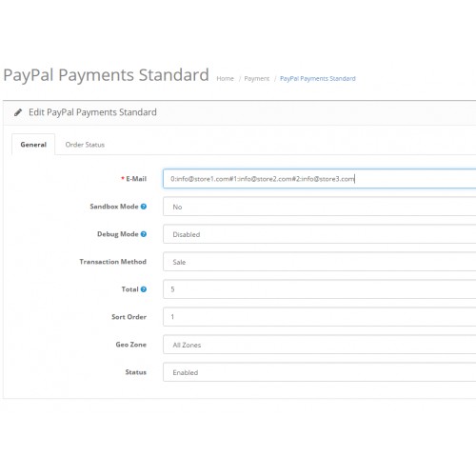Click the Transaction Method label

113,262
